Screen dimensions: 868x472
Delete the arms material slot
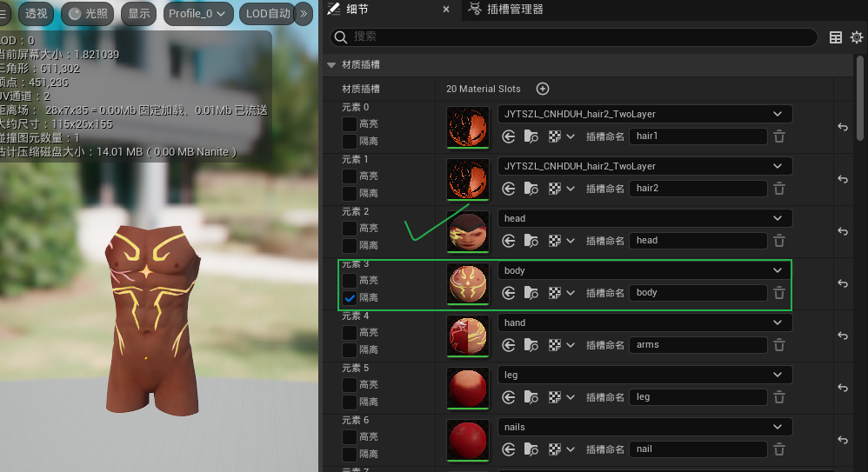779,345
